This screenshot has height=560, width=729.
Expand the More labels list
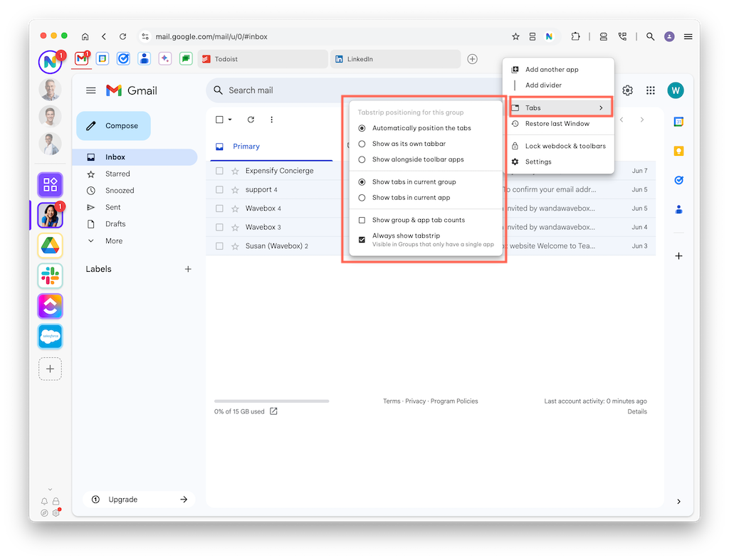pos(114,241)
